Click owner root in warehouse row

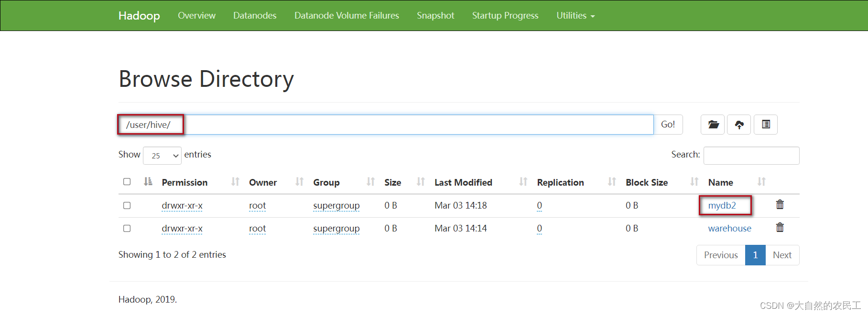[257, 229]
